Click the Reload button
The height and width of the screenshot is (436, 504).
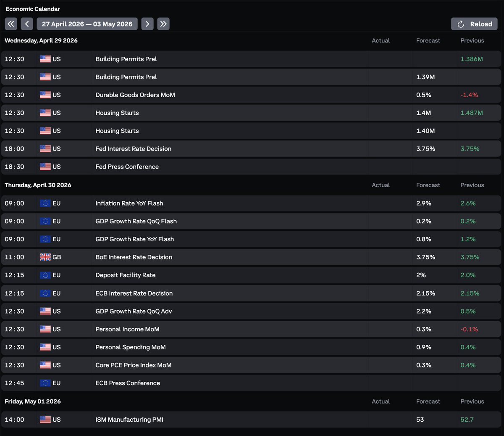[474, 24]
